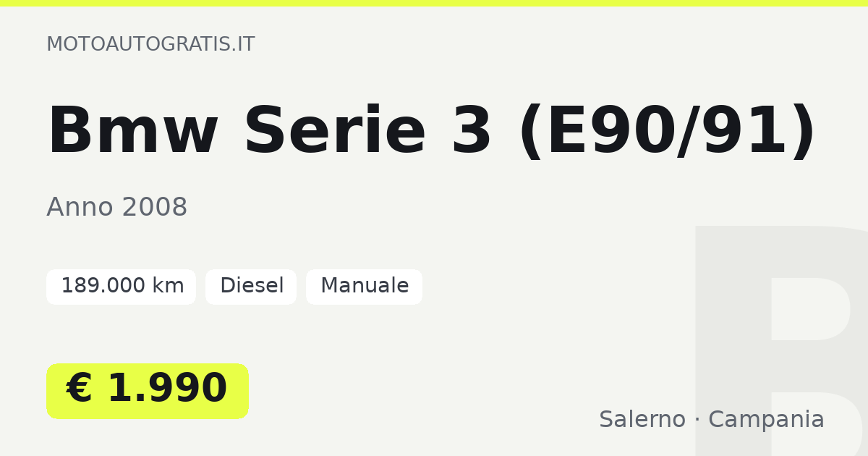The width and height of the screenshot is (868, 456).
Task: Choose the Manuale transmission chip
Action: point(364,287)
